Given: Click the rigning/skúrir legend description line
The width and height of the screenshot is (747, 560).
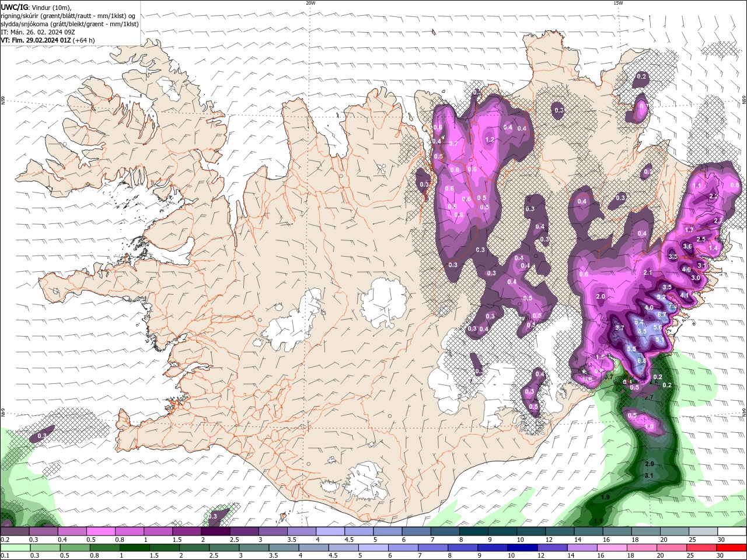Looking at the screenshot, I should tap(68, 16).
